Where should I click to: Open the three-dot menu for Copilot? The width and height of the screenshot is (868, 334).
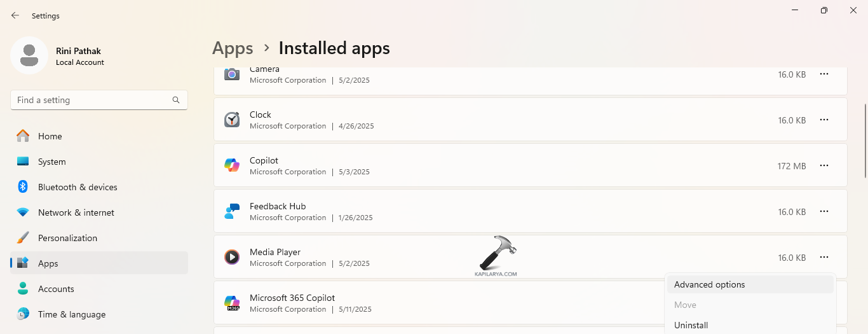[824, 165]
